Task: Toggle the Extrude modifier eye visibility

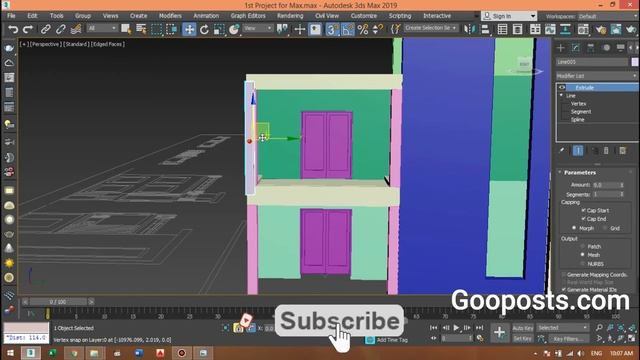Action: (x=562, y=87)
